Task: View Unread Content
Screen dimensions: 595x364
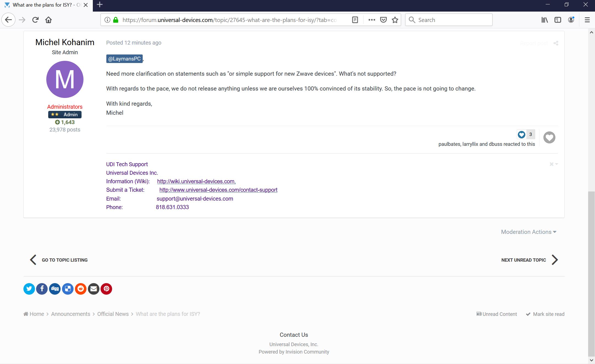Action: (x=497, y=314)
